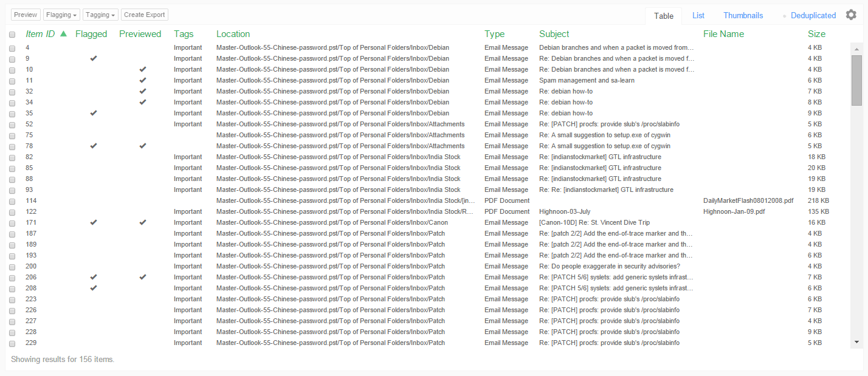Expand the Tagging dropdown menu
This screenshot has height=376, width=868.
coord(100,15)
